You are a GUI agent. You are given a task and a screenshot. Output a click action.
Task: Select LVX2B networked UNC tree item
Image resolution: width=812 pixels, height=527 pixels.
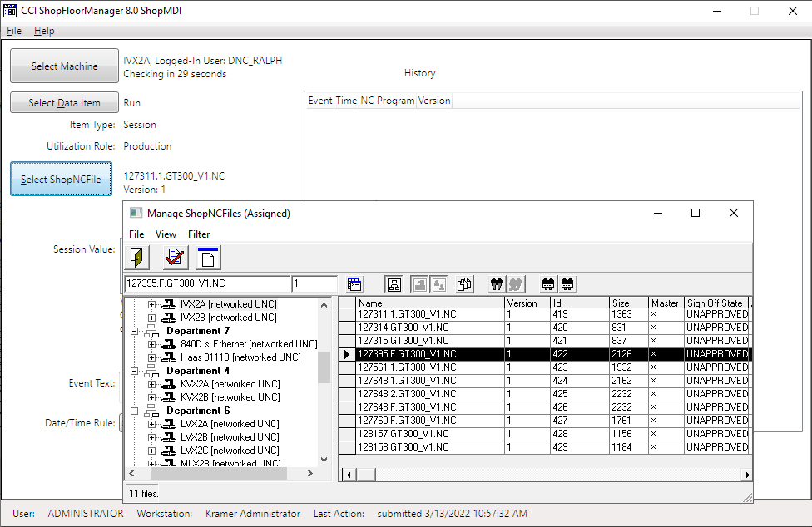(230, 437)
